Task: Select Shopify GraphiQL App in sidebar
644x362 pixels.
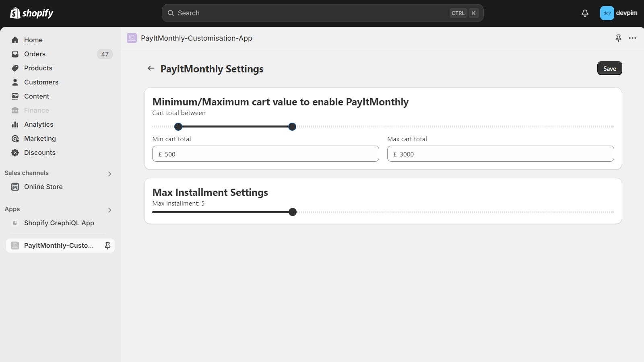Action: click(59, 223)
